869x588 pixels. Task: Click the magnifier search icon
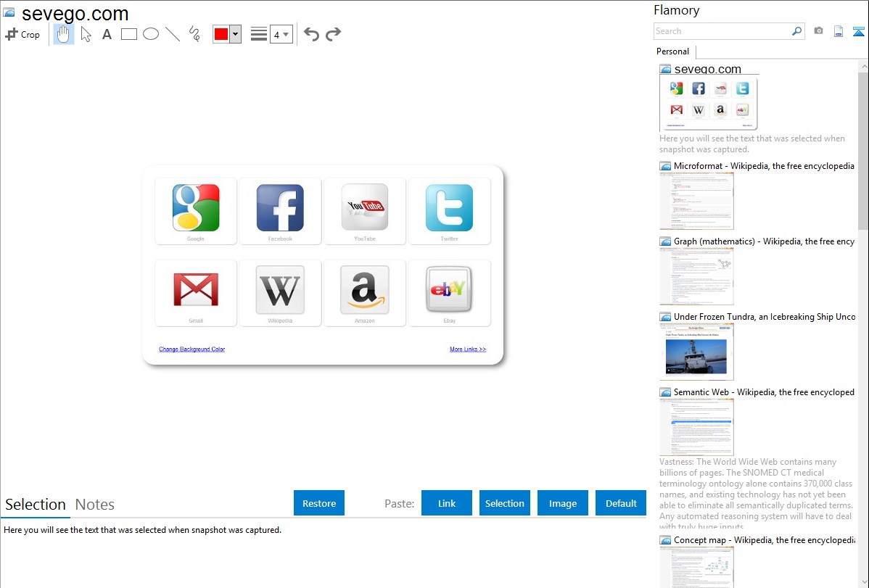797,31
